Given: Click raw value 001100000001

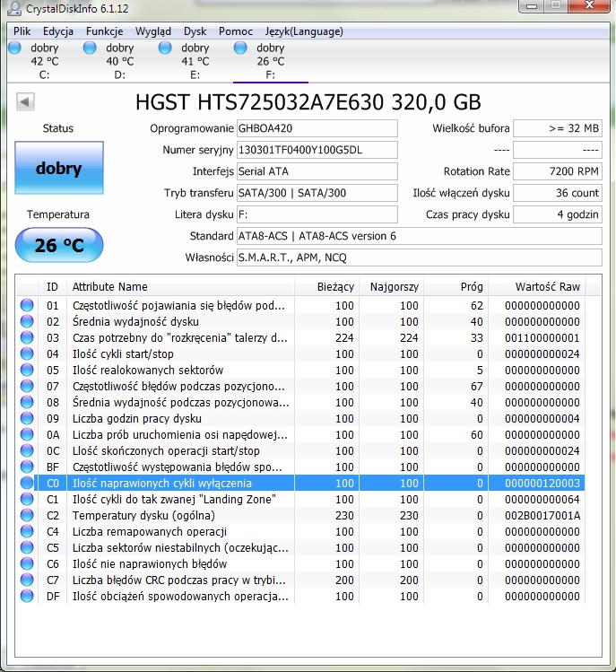Looking at the screenshot, I should coord(542,337).
